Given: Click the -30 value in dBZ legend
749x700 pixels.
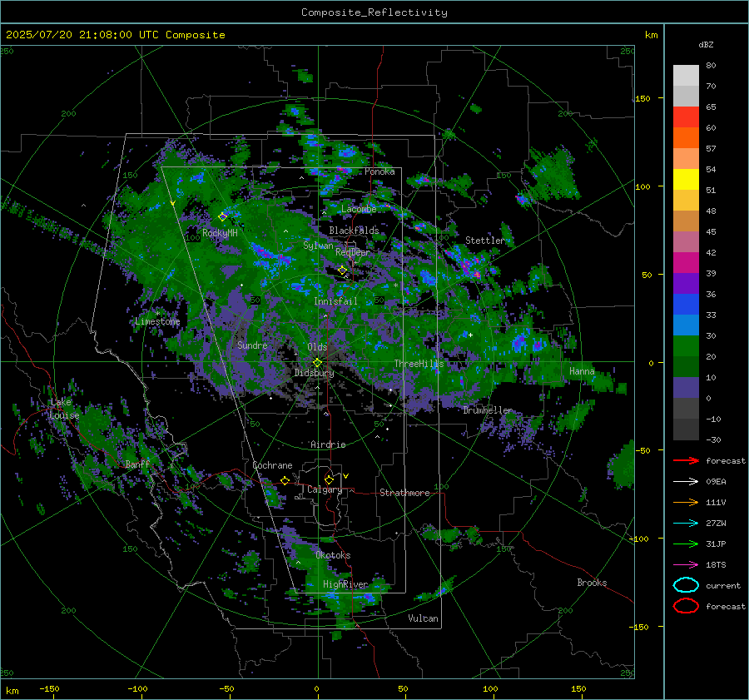Looking at the screenshot, I should pos(713,439).
